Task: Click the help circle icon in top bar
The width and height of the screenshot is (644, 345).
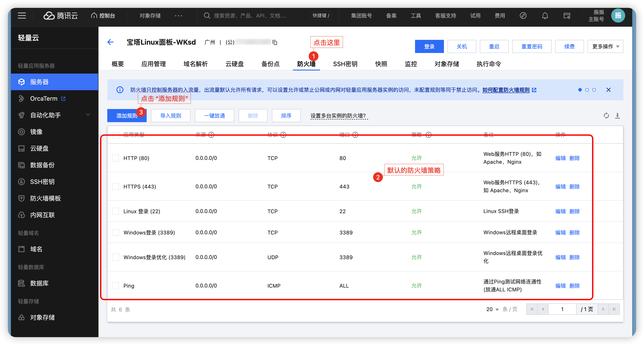Action: point(523,16)
